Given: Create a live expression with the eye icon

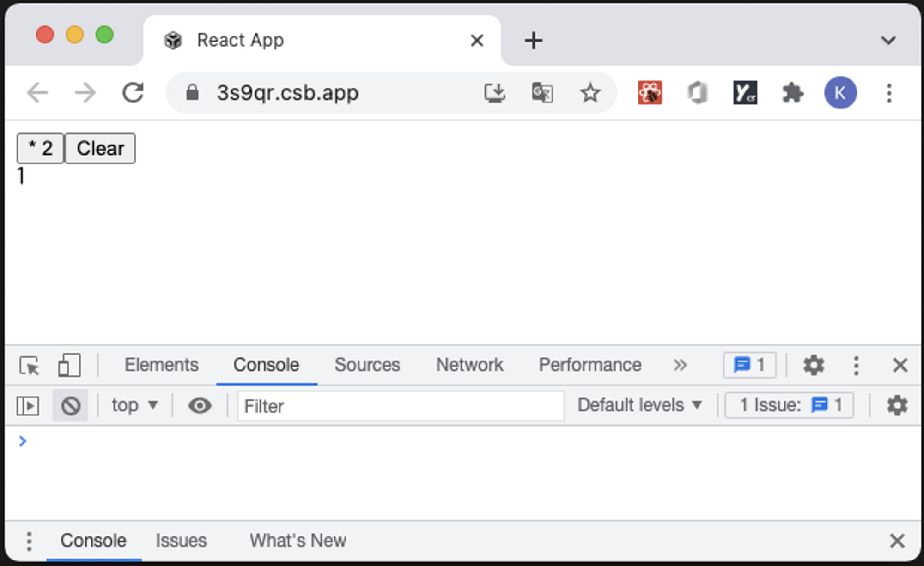Looking at the screenshot, I should [200, 406].
